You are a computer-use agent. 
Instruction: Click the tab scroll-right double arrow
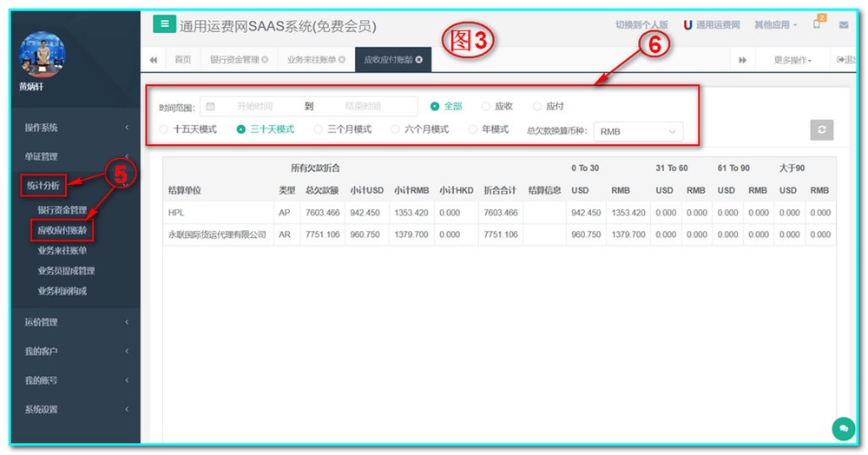[x=743, y=60]
